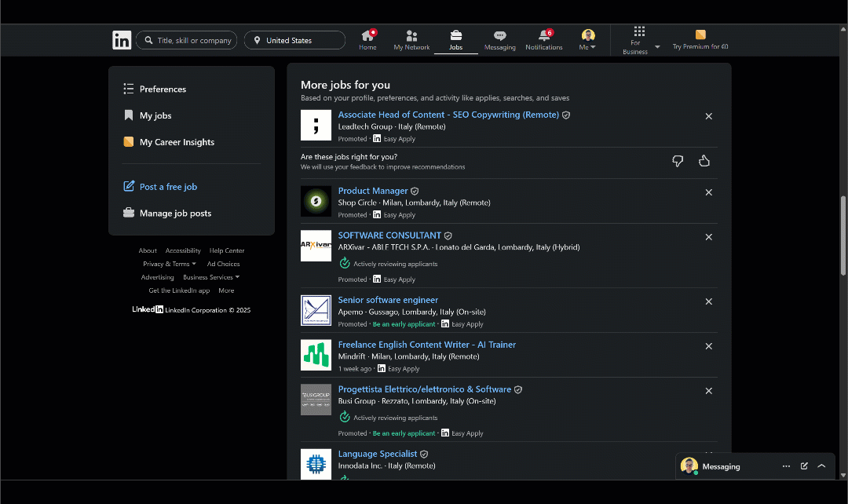Image resolution: width=848 pixels, height=504 pixels.
Task: Open the LinkedIn home logo
Action: pos(122,40)
